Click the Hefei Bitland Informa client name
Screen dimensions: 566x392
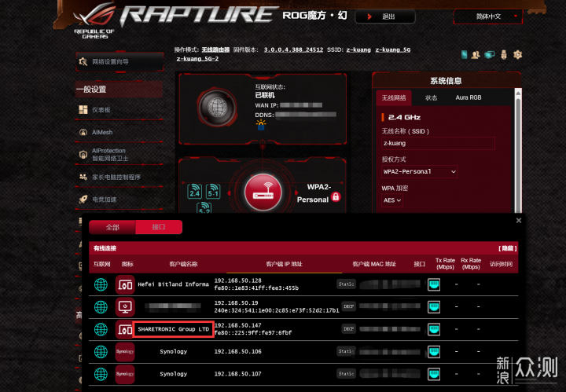[x=173, y=284]
